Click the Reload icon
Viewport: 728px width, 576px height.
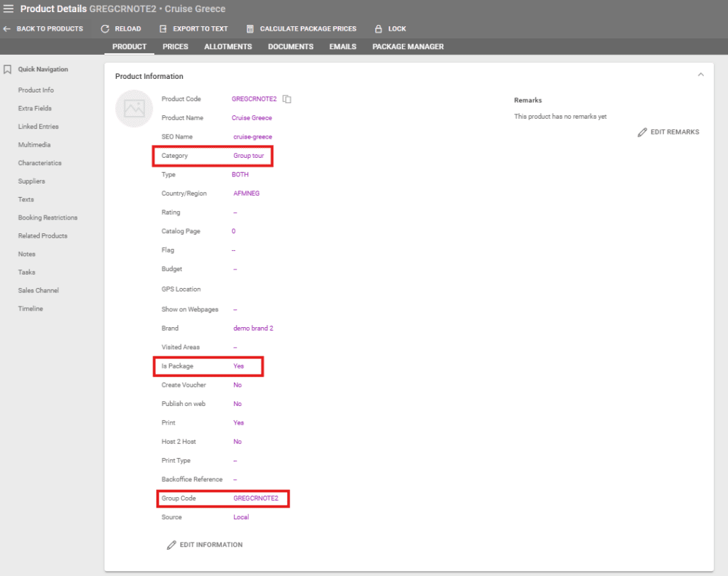(105, 29)
